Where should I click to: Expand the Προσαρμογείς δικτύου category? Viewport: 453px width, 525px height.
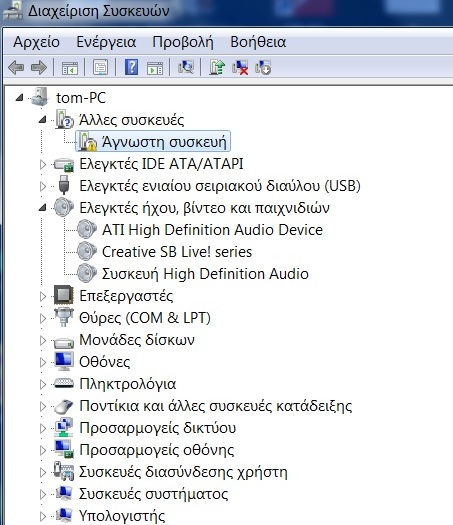(43, 428)
